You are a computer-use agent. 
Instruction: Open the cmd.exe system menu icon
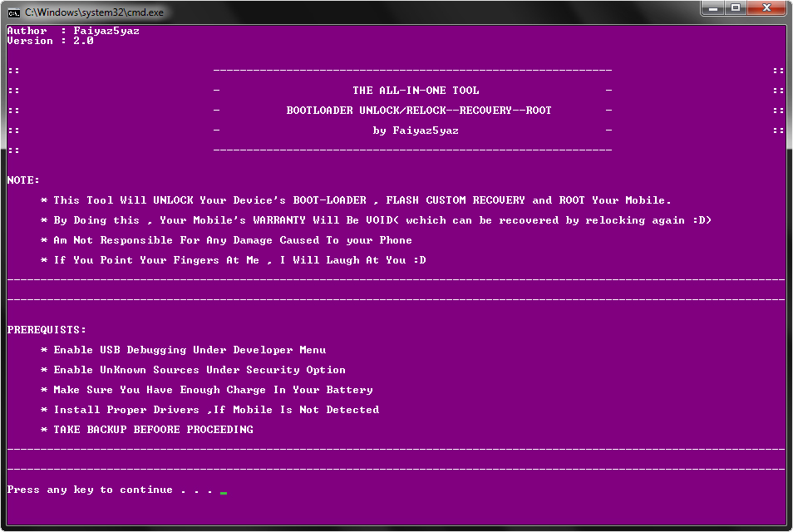(x=13, y=12)
